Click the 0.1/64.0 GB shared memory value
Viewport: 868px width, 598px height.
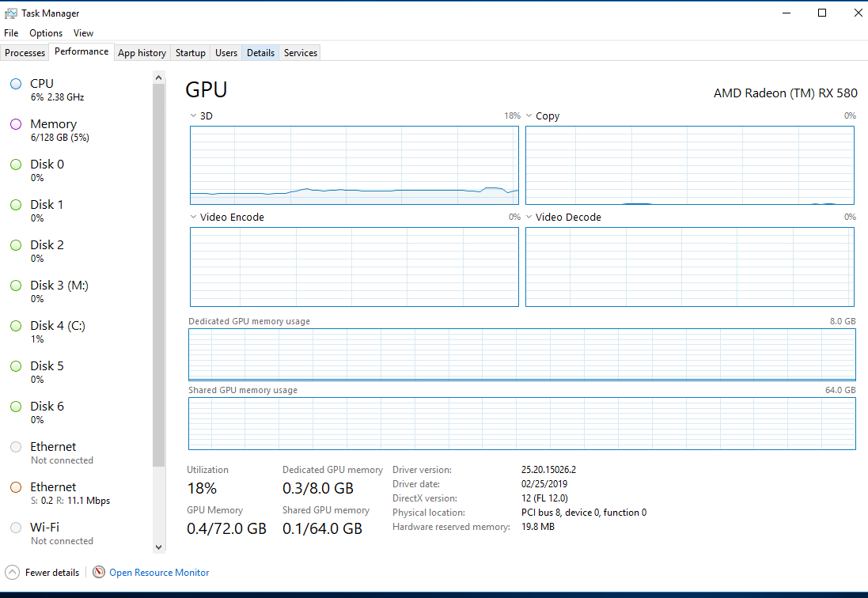point(322,529)
